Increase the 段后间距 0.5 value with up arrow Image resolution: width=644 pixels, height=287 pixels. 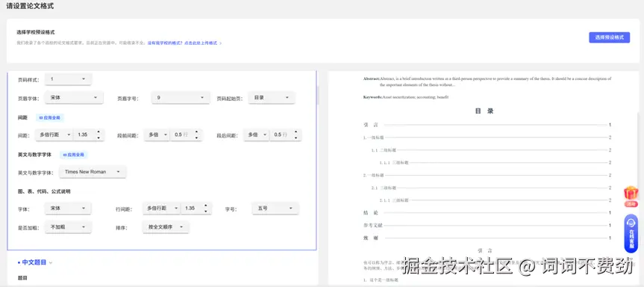pos(296,132)
